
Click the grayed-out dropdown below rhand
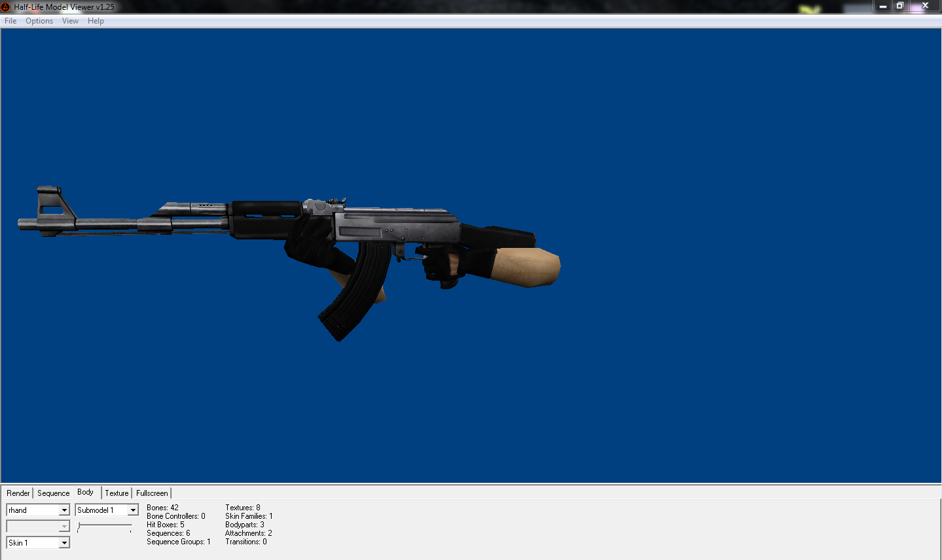[37, 527]
